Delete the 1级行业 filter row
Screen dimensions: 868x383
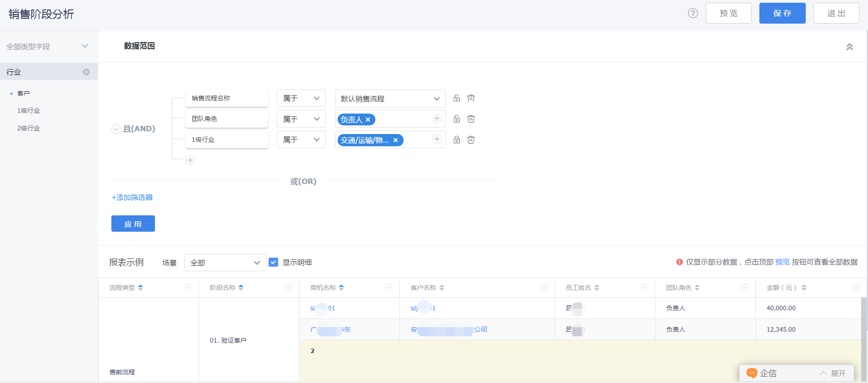coord(471,139)
